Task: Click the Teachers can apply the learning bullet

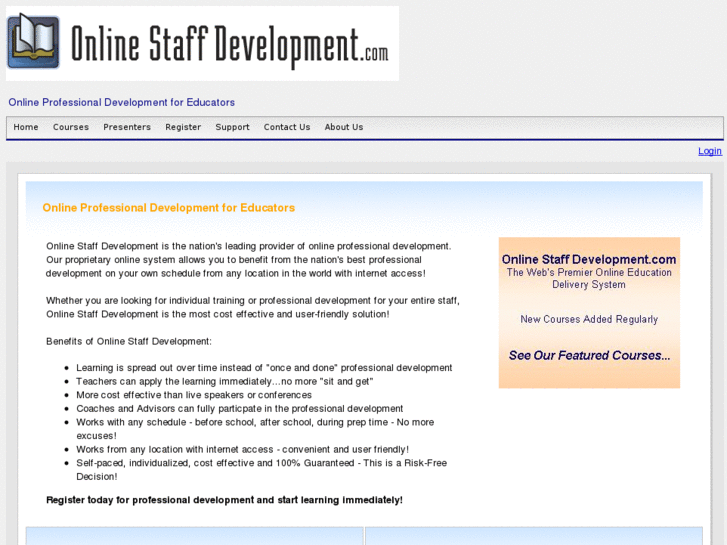Action: (225, 381)
